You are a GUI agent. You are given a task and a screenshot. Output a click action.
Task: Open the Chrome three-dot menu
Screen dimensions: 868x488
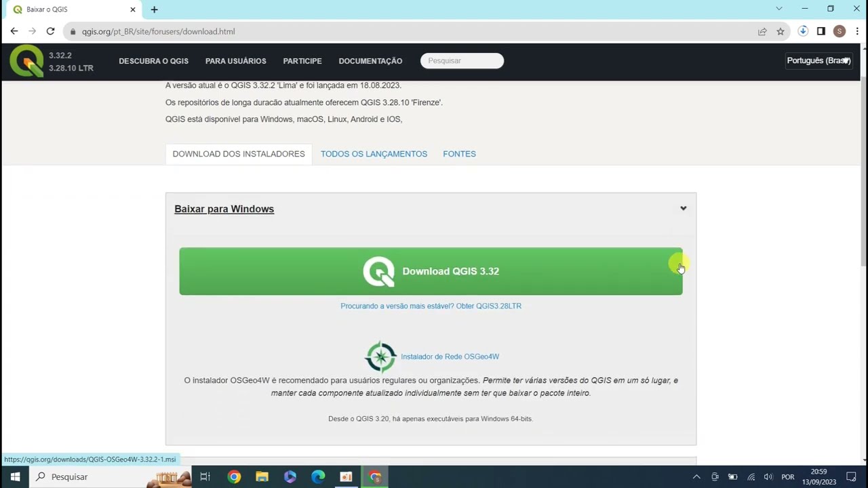(x=857, y=31)
